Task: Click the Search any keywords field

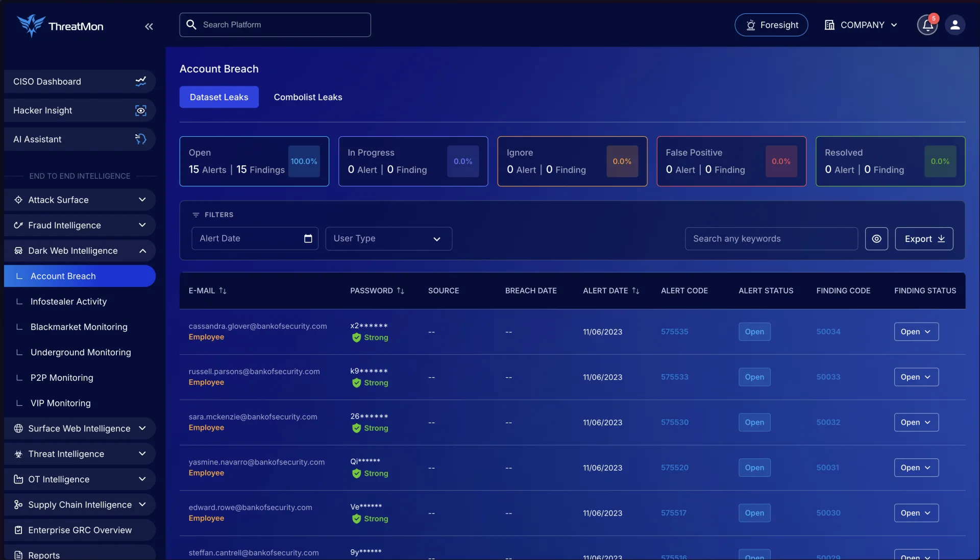Action: [x=771, y=238]
